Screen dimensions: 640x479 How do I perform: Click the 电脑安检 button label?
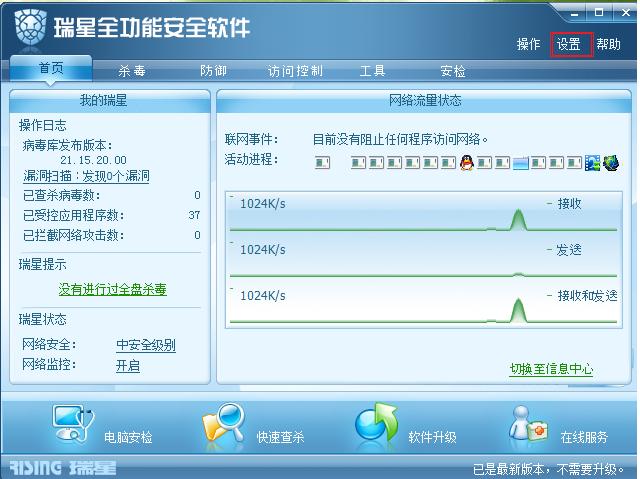tap(128, 437)
